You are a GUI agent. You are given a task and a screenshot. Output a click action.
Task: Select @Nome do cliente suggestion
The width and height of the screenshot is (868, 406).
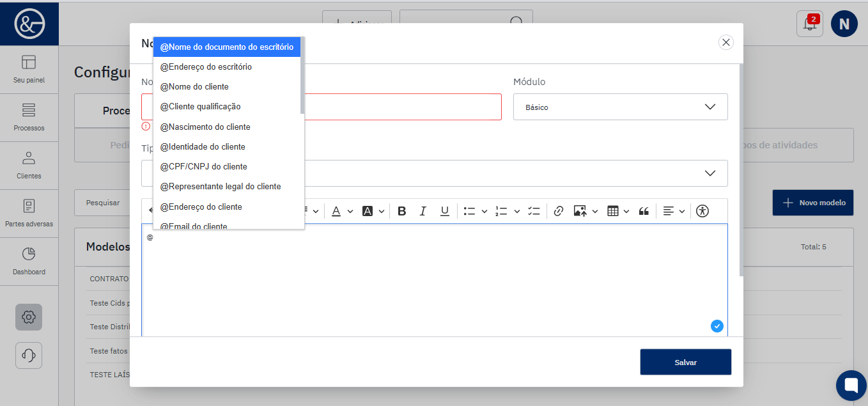tap(227, 86)
